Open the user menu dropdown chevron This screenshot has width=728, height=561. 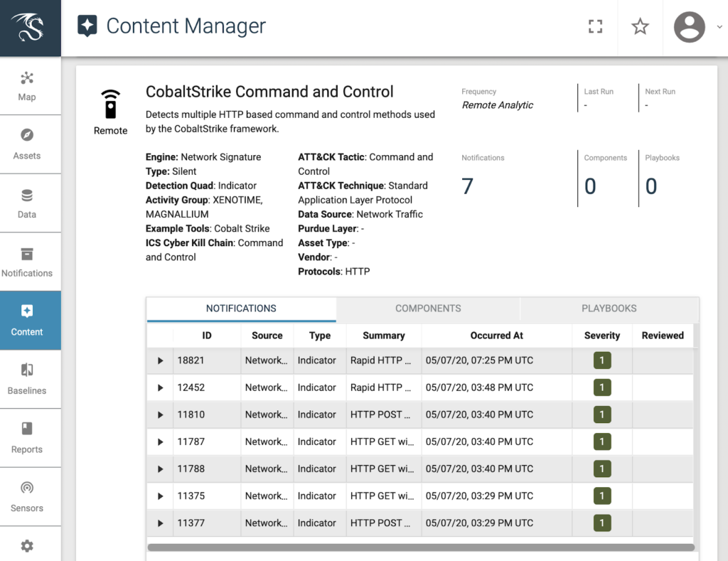[x=719, y=27]
